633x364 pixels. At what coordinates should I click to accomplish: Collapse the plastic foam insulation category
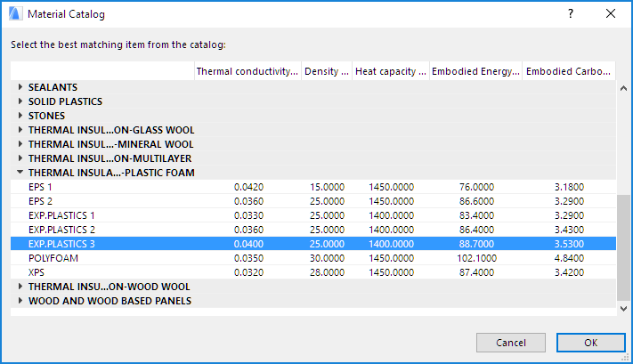point(20,173)
